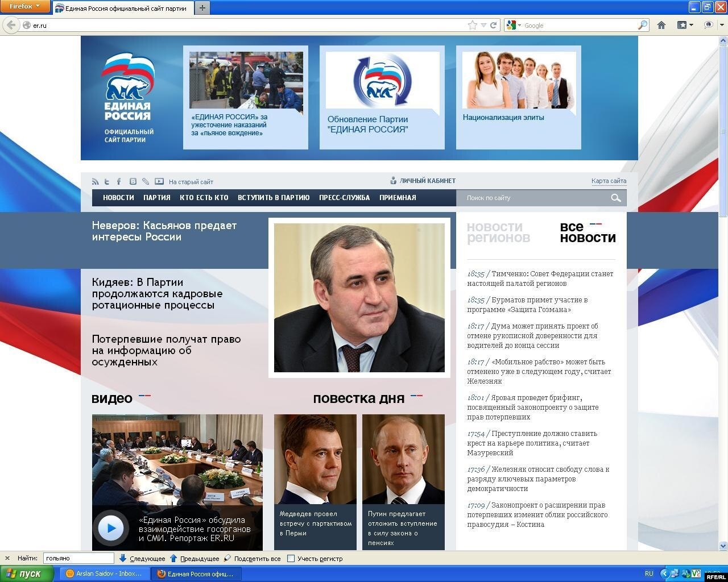Click the VKontakte icon

click(x=133, y=181)
